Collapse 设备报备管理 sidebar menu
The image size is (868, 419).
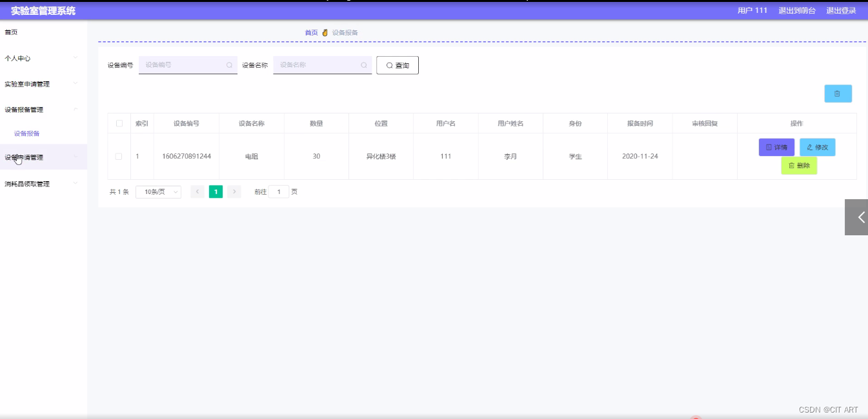(43, 110)
